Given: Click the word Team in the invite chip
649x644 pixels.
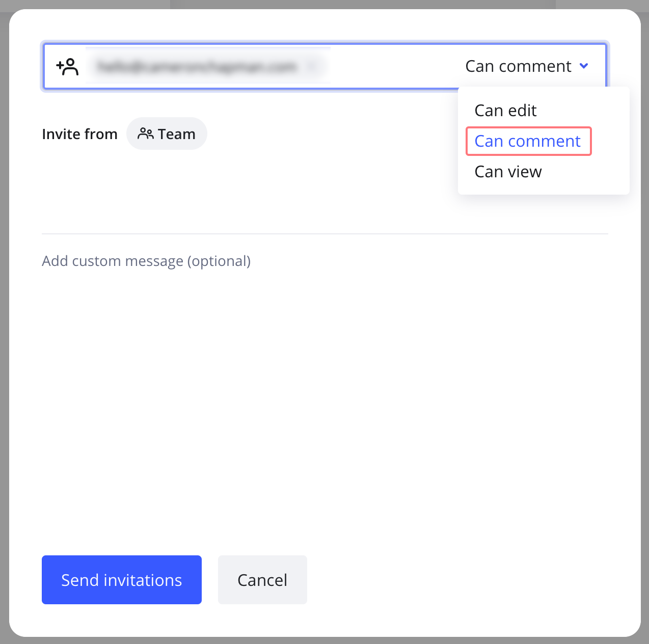Looking at the screenshot, I should coord(177,134).
